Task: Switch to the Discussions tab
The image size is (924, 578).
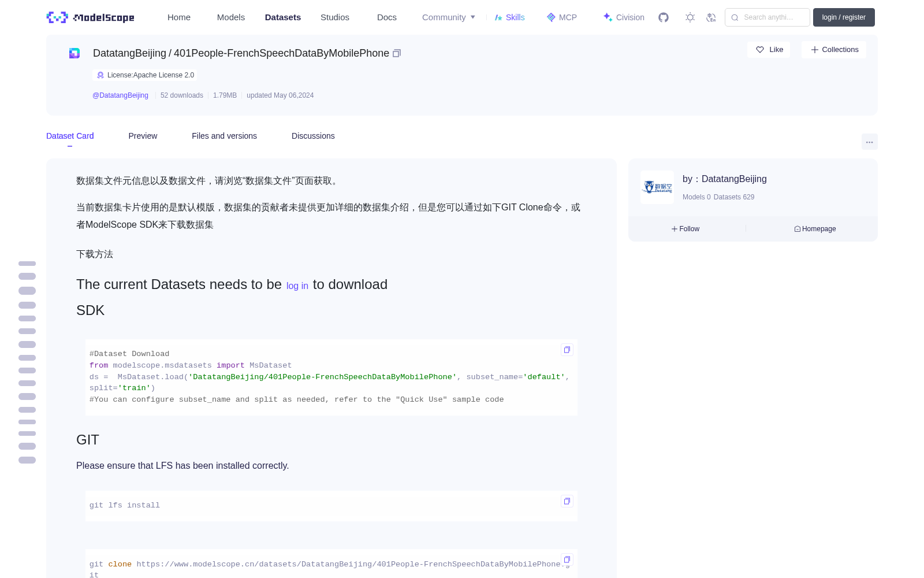Action: click(x=313, y=136)
